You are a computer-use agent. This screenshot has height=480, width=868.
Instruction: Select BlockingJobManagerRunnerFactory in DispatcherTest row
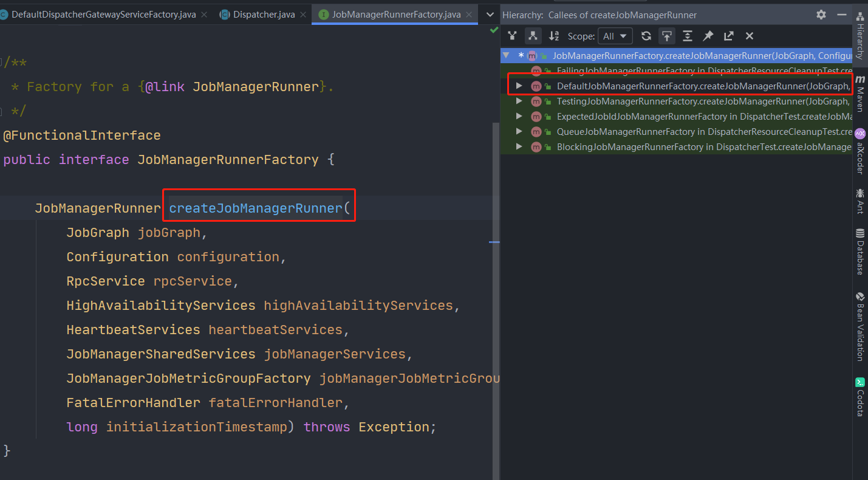click(x=677, y=146)
